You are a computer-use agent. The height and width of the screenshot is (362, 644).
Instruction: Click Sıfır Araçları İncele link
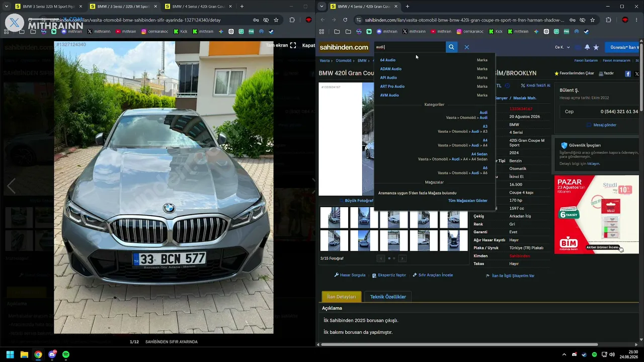tap(433, 275)
